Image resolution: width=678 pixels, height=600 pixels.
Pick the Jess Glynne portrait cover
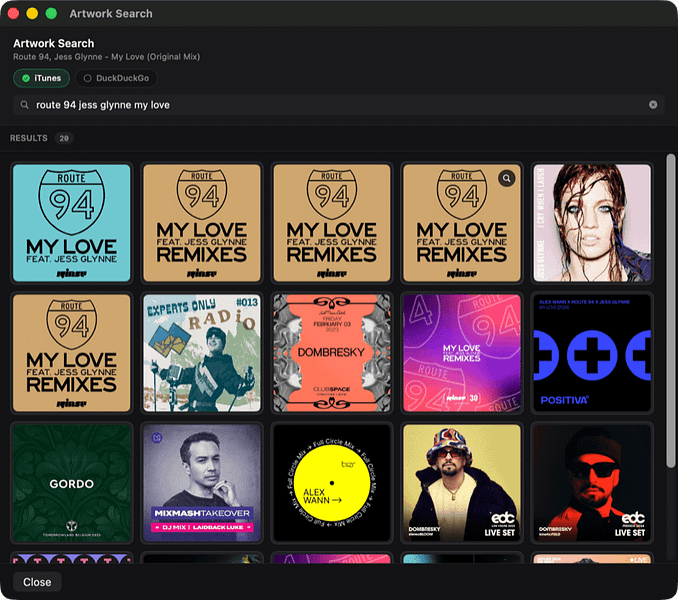pyautogui.click(x=592, y=223)
